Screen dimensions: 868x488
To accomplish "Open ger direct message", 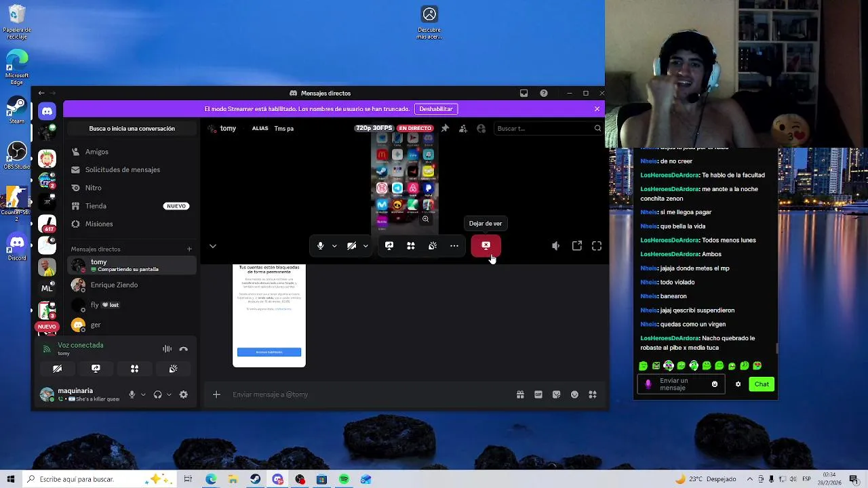I will click(x=133, y=325).
